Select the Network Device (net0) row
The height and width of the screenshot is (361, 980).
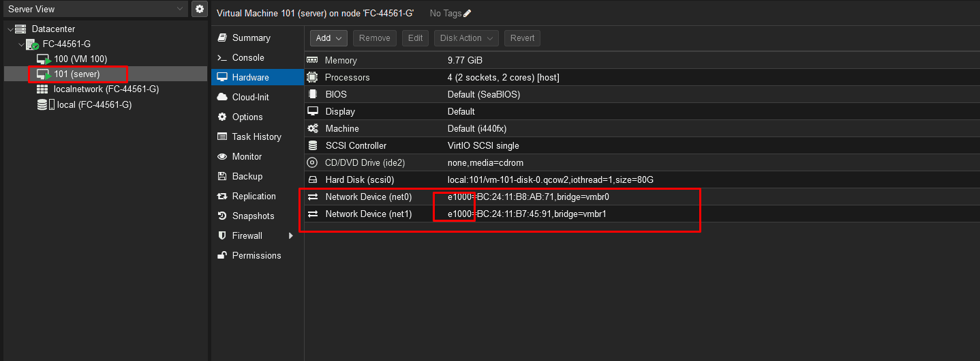[641, 197]
